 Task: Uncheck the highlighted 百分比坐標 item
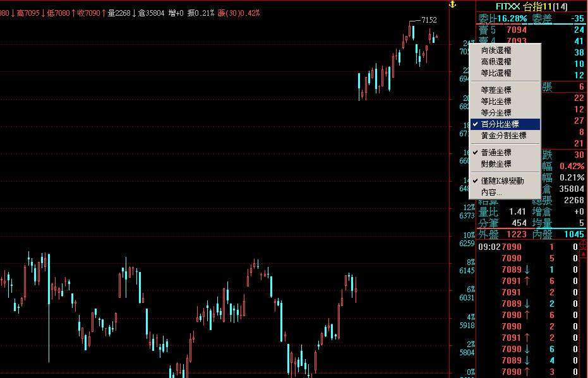pyautogui.click(x=500, y=124)
